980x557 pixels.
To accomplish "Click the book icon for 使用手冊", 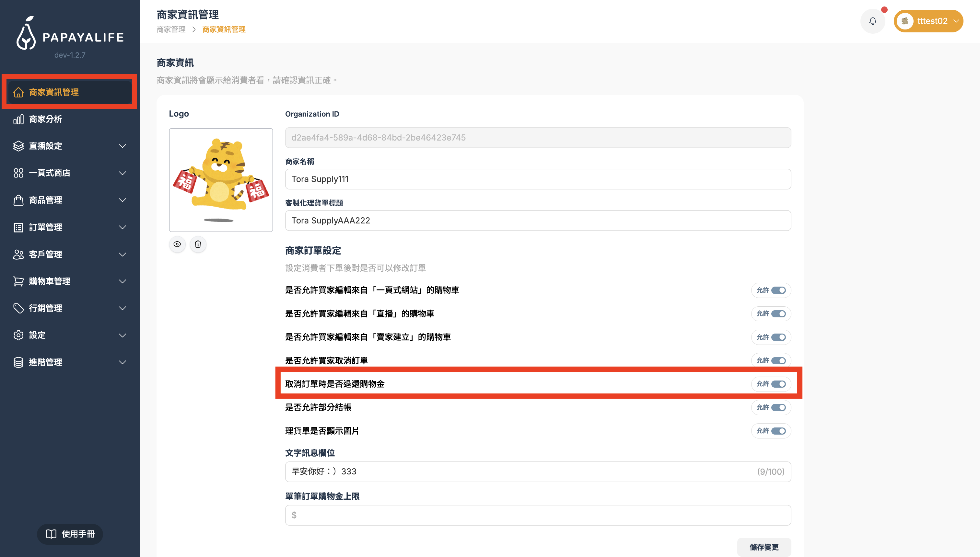I will click(51, 534).
